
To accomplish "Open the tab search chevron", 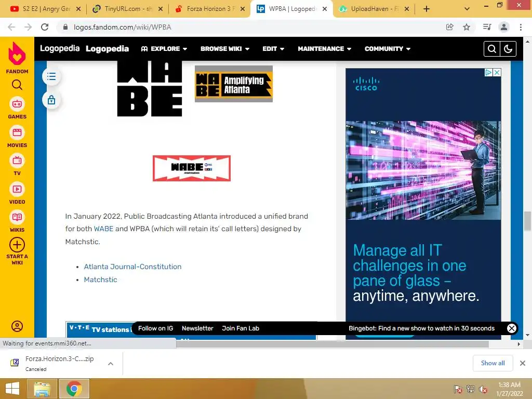I will (467, 9).
